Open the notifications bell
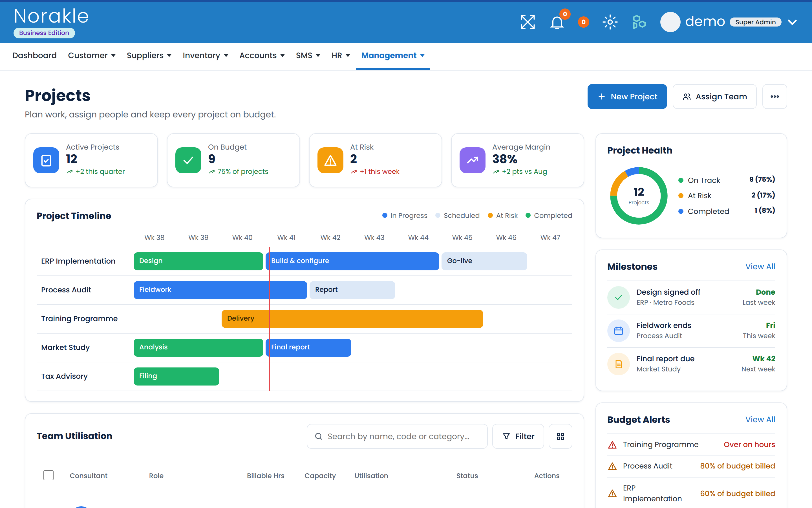Viewport: 812px width, 508px height. pyautogui.click(x=557, y=22)
